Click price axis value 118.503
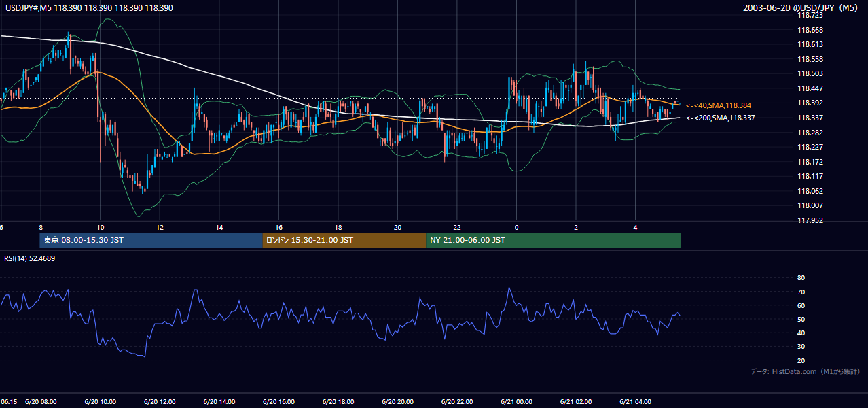 (x=810, y=73)
